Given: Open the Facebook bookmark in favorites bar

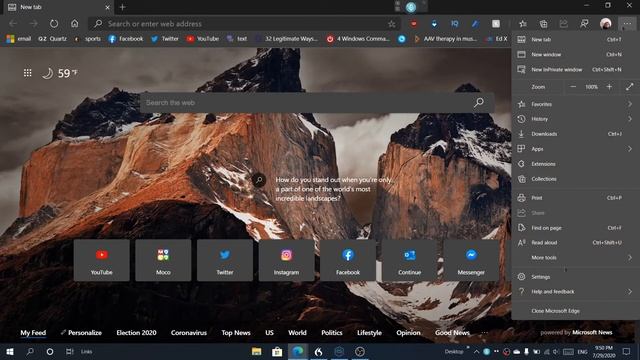Looking at the screenshot, I should pyautogui.click(x=126, y=39).
